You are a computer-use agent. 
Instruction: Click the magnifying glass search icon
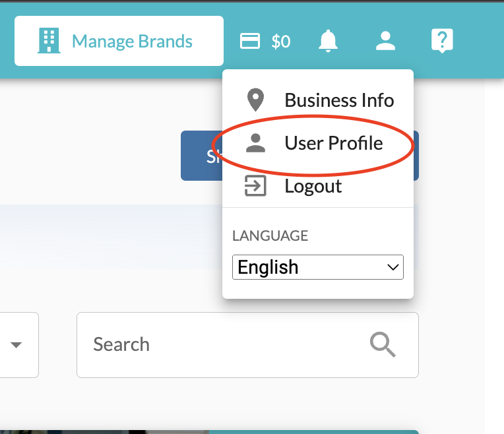click(383, 344)
